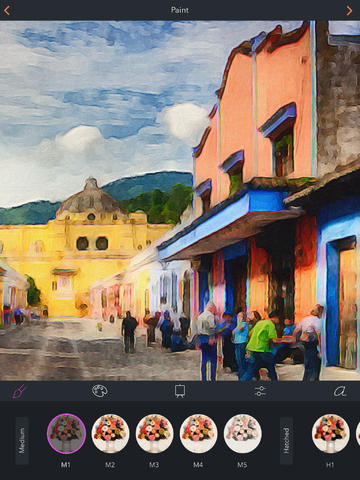
Task: Tap the painted street preview image
Action: 180,201
